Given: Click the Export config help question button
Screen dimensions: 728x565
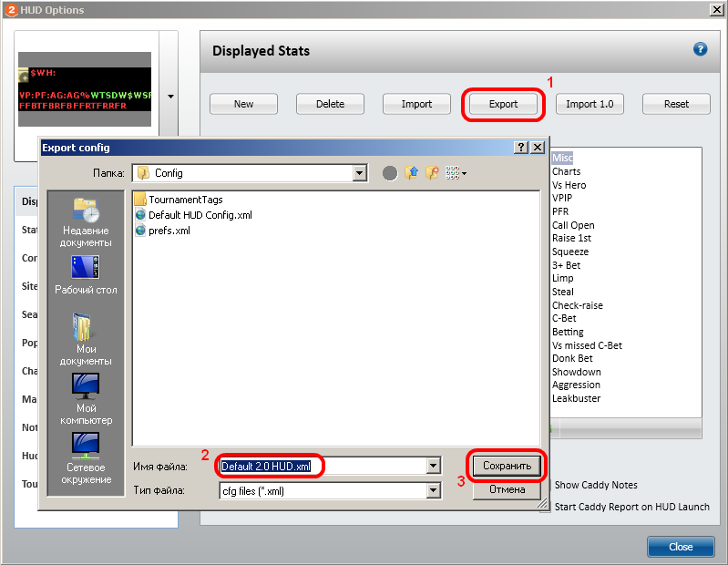Looking at the screenshot, I should 521,147.
